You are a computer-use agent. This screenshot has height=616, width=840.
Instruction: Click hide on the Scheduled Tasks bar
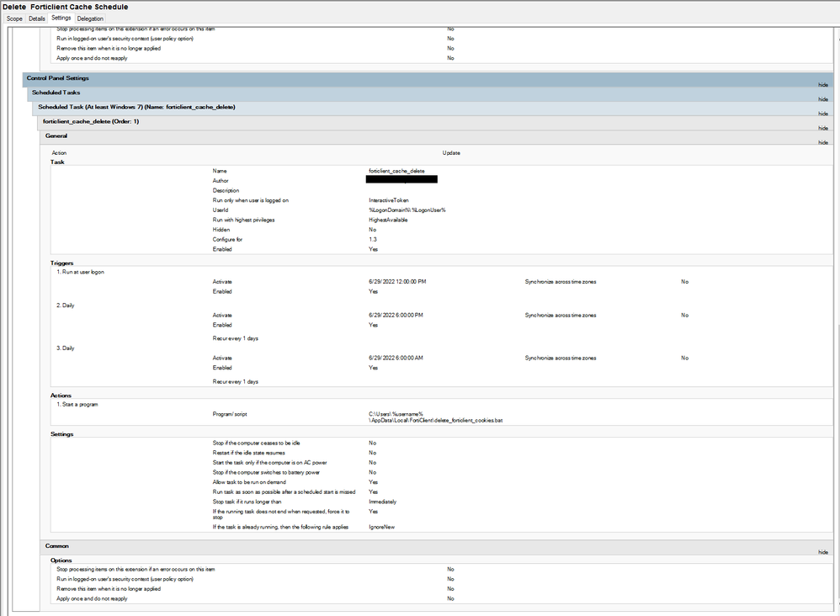823,99
